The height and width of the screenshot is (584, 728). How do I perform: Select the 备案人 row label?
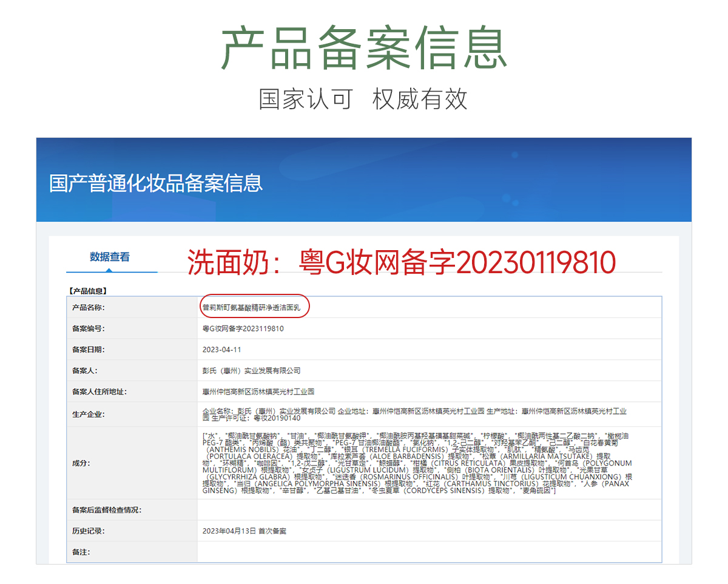84,370
